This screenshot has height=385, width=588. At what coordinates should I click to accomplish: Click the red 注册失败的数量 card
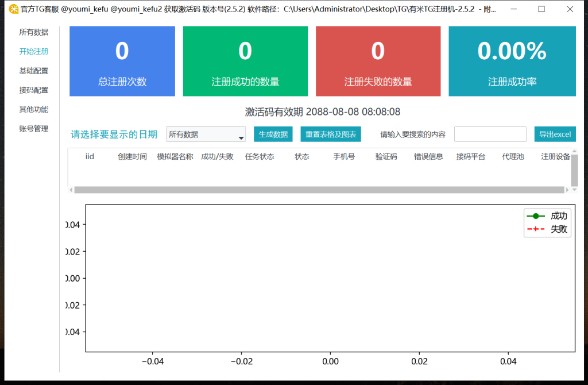pos(378,61)
